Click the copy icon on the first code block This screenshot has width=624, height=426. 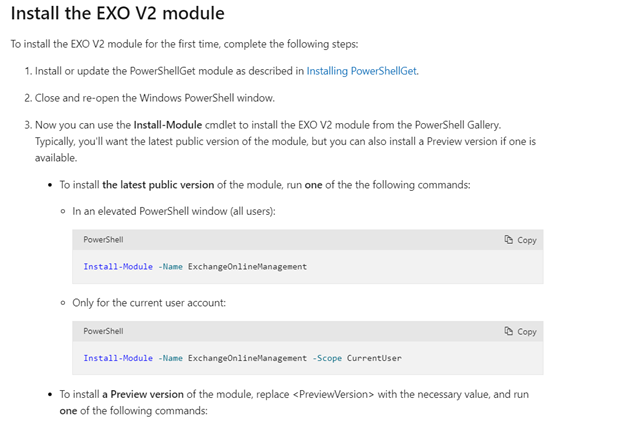[509, 240]
